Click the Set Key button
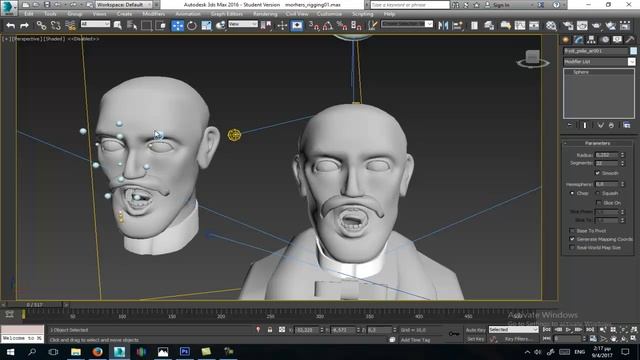Viewport: 640px width, 360px height. [x=476, y=339]
